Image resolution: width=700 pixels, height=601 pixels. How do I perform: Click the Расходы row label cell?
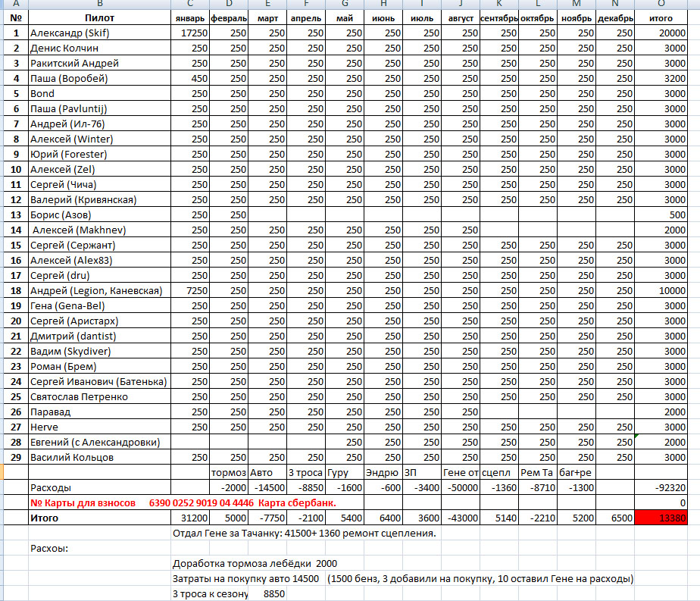[99, 488]
